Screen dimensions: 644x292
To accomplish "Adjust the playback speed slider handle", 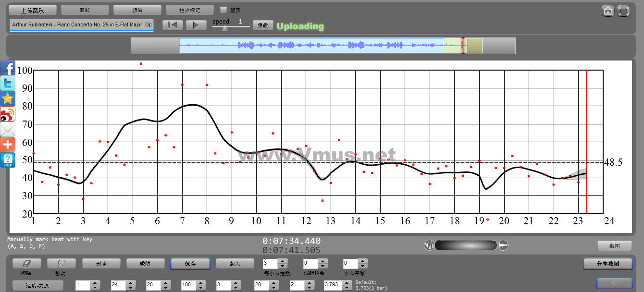I will pyautogui.click(x=224, y=28).
